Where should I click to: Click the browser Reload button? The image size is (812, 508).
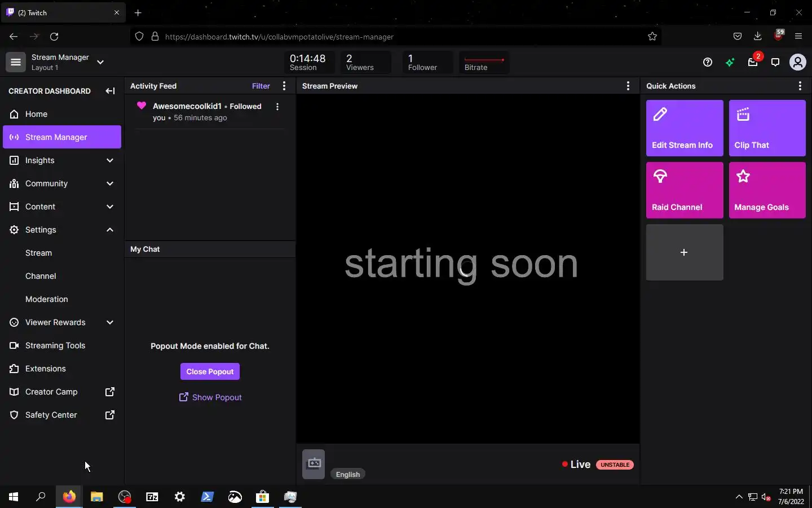[x=54, y=37]
